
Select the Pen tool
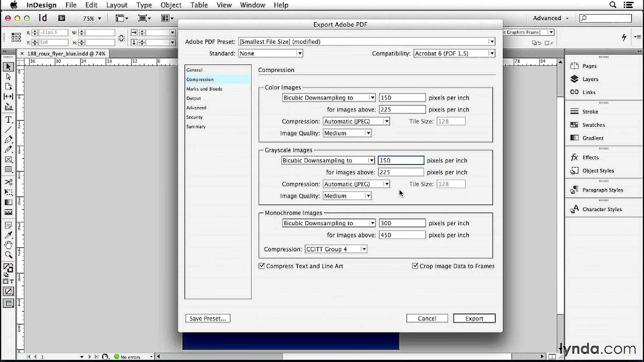tap(9, 140)
